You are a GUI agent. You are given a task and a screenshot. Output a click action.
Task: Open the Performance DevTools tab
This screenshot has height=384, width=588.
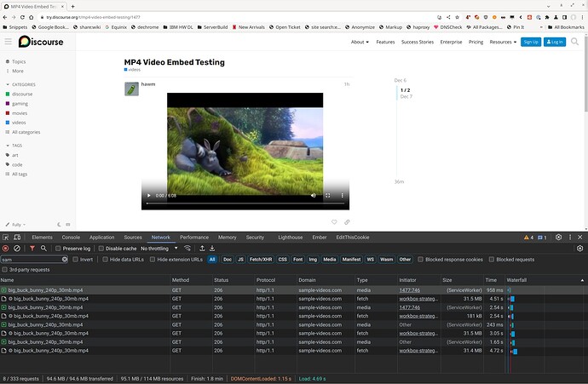click(x=194, y=238)
